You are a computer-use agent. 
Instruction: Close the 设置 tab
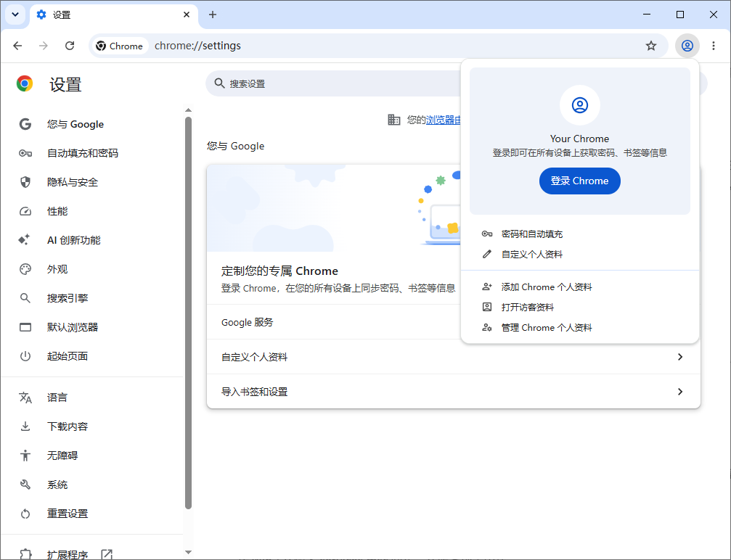[x=187, y=15]
